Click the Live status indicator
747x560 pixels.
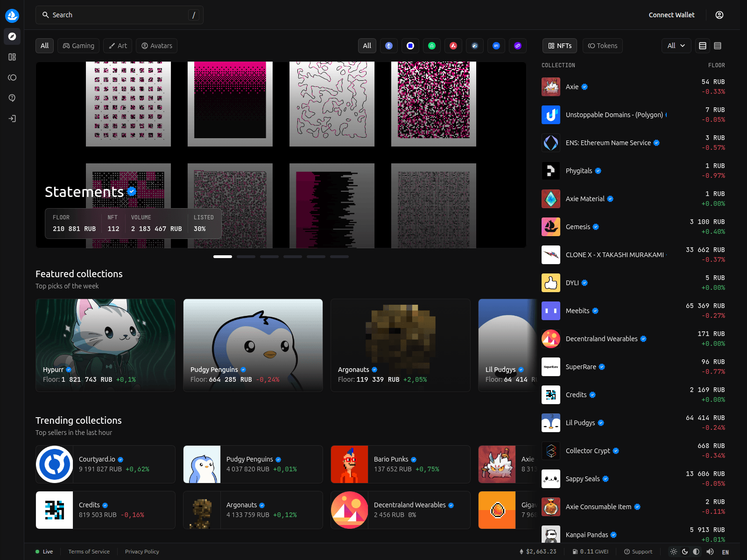(44, 552)
